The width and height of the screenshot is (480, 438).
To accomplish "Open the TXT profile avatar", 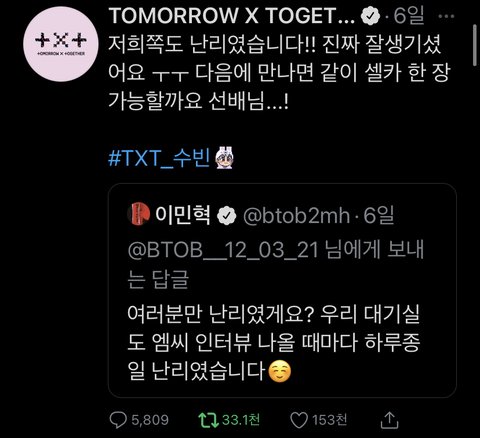I will [61, 44].
